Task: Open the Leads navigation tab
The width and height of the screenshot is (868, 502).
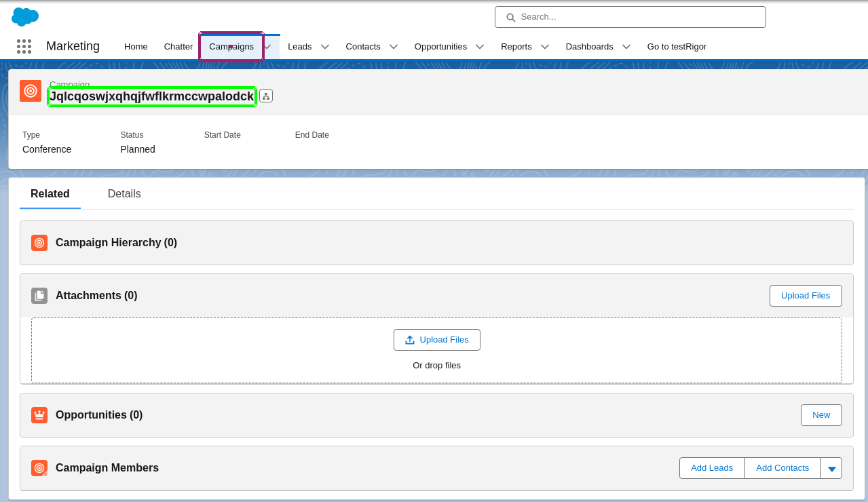Action: coord(300,46)
